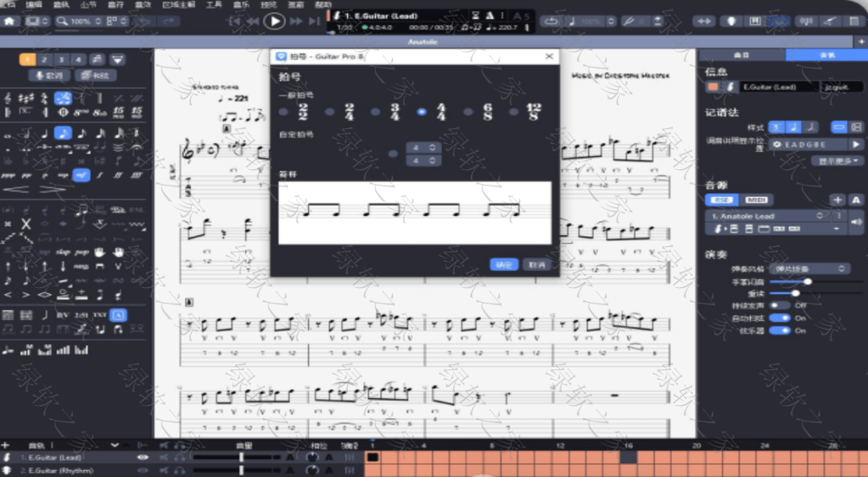
Task: Open the 弹奏风格 playing style dropdown
Action: (809, 269)
